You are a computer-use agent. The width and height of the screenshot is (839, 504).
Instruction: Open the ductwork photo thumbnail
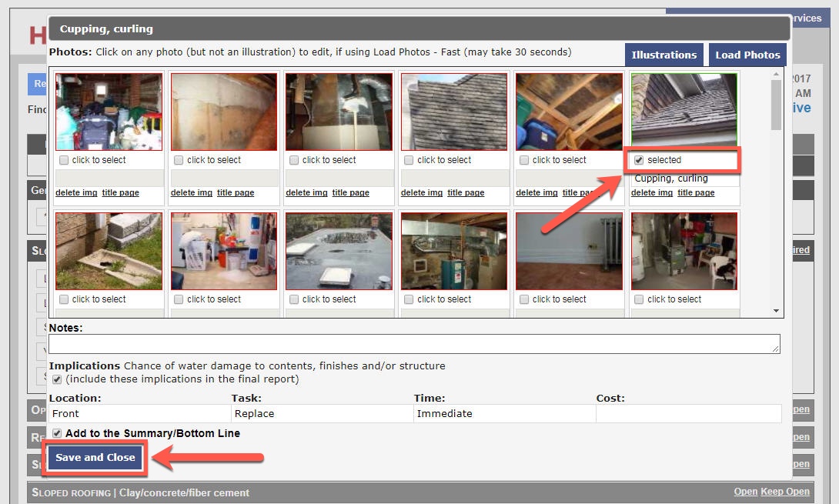(339, 112)
